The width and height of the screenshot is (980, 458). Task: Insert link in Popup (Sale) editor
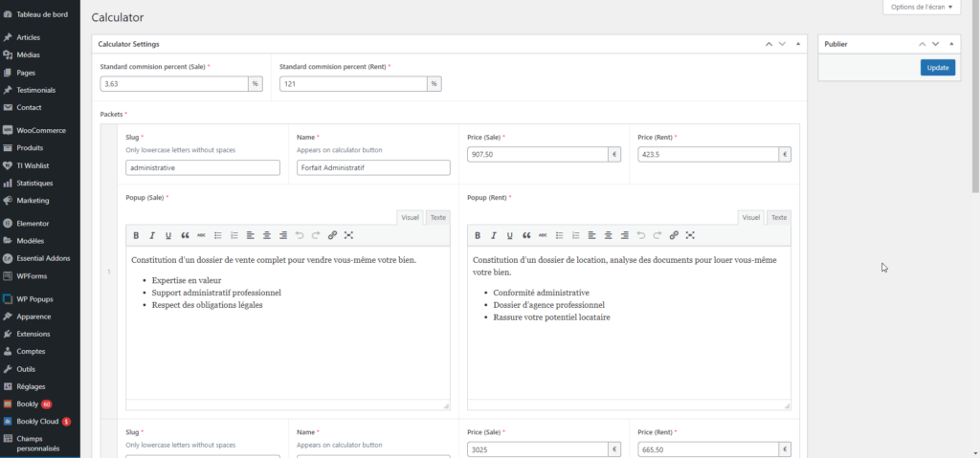(x=332, y=235)
